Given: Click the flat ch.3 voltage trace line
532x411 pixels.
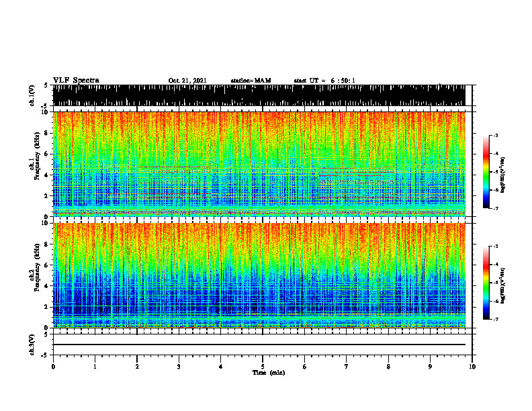Looking at the screenshot, I should (259, 345).
